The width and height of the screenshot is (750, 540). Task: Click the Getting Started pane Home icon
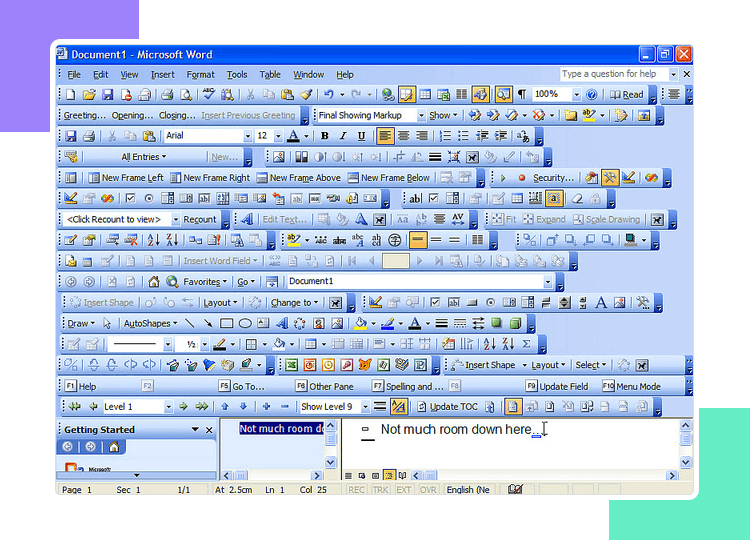(x=114, y=447)
